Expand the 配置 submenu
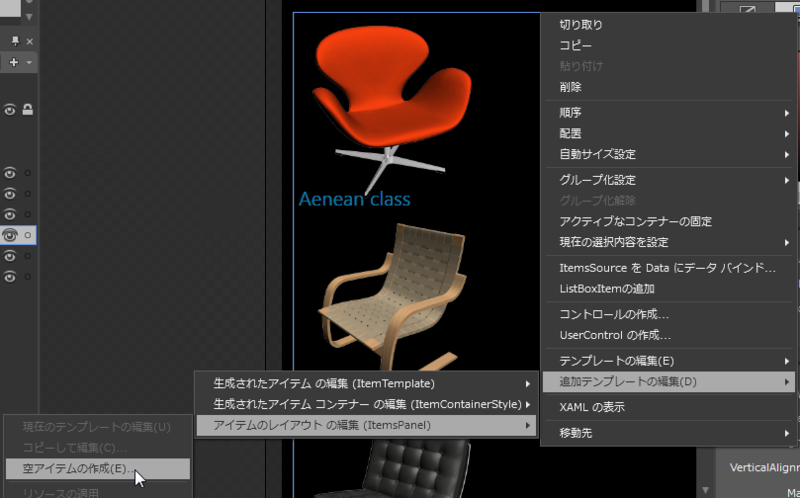The image size is (800, 498). coord(669,134)
